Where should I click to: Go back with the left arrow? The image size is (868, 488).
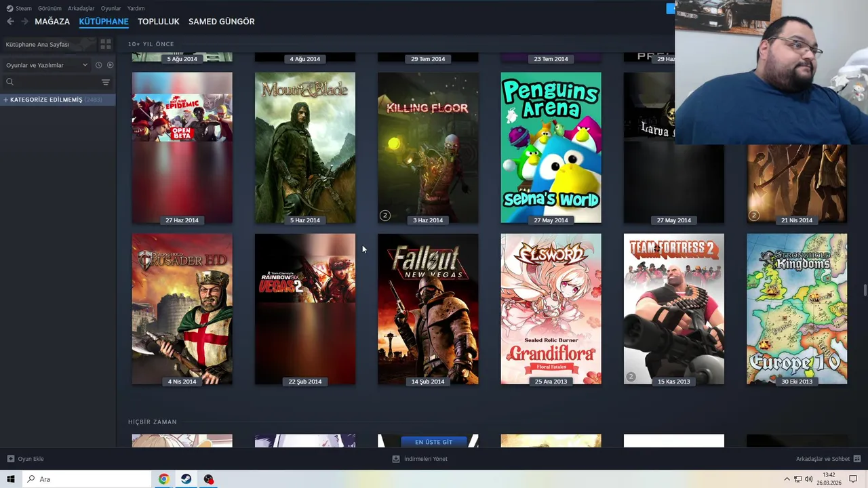pyautogui.click(x=10, y=22)
